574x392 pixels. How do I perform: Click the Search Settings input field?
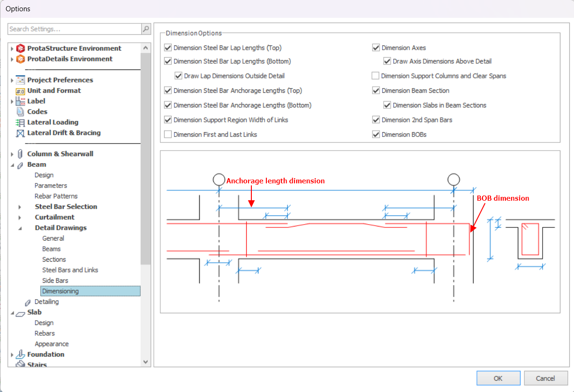coord(75,29)
